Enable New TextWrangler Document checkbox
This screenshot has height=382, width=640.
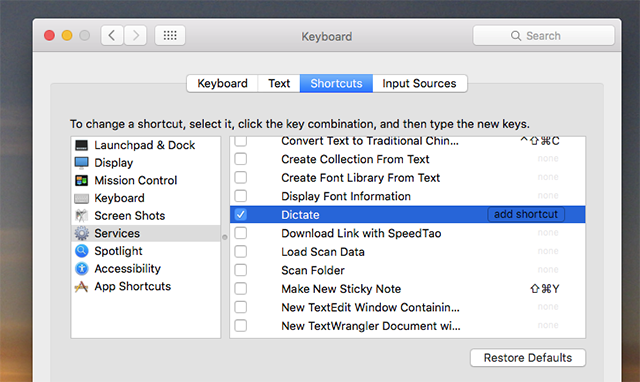[241, 326]
